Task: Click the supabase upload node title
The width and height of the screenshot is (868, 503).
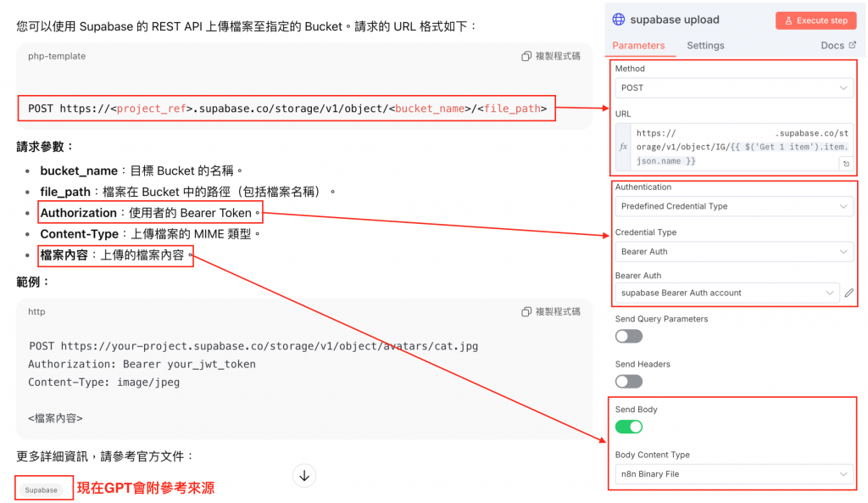Action: click(674, 20)
